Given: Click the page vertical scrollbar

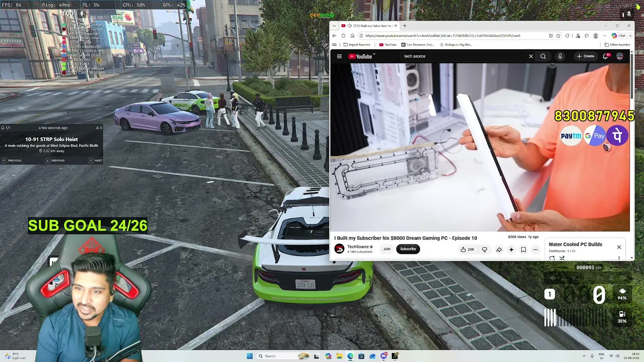Looking at the screenshot, I should pos(632,75).
